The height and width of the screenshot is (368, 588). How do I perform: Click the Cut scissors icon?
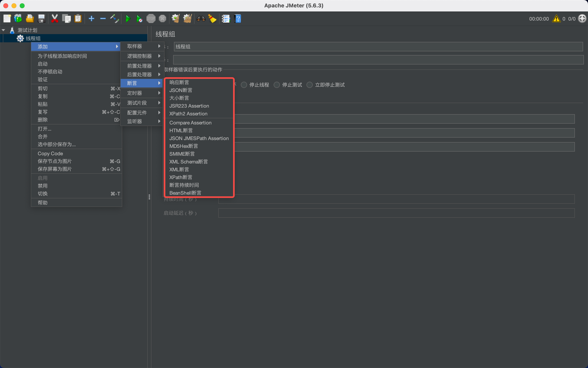coord(55,18)
